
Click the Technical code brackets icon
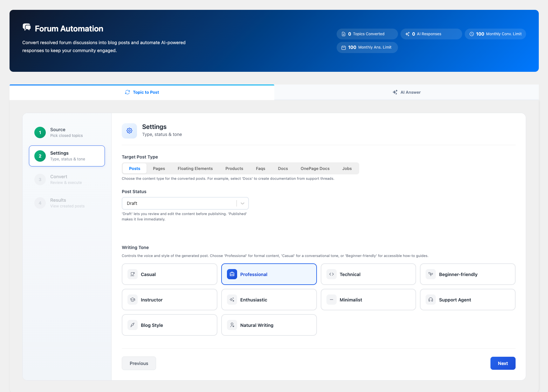click(x=332, y=274)
